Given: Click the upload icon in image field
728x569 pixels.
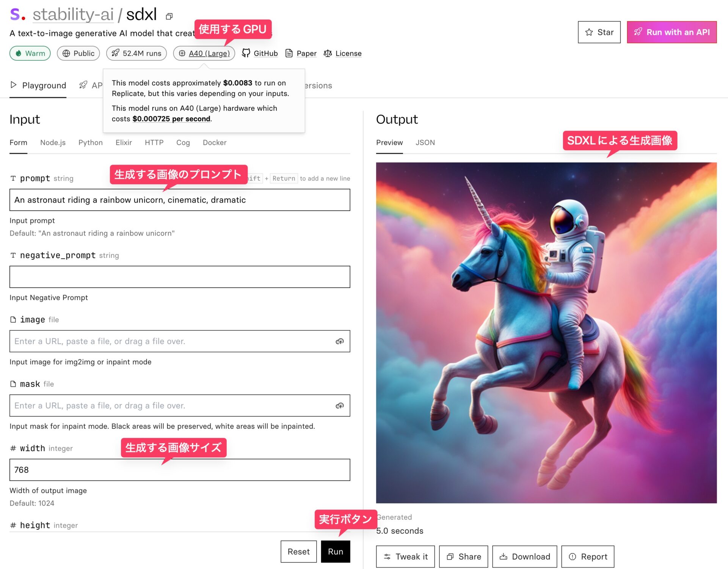Looking at the screenshot, I should point(339,341).
